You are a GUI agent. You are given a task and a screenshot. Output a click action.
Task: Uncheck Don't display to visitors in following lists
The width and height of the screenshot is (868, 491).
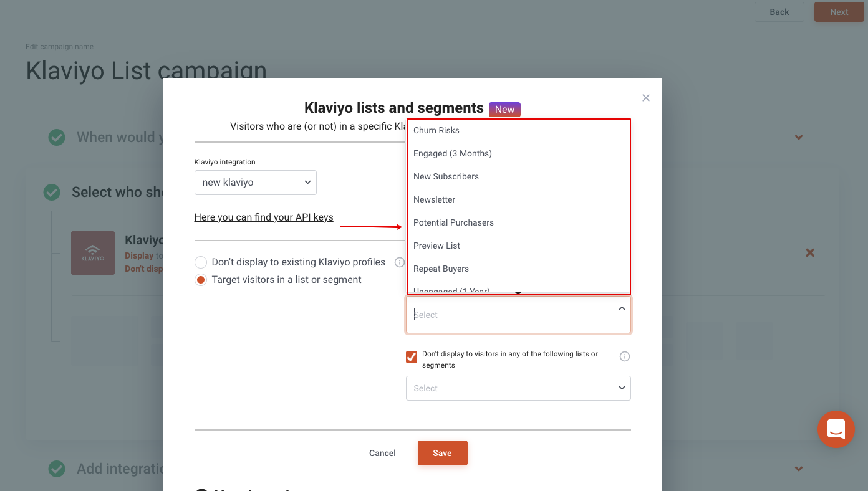(412, 357)
